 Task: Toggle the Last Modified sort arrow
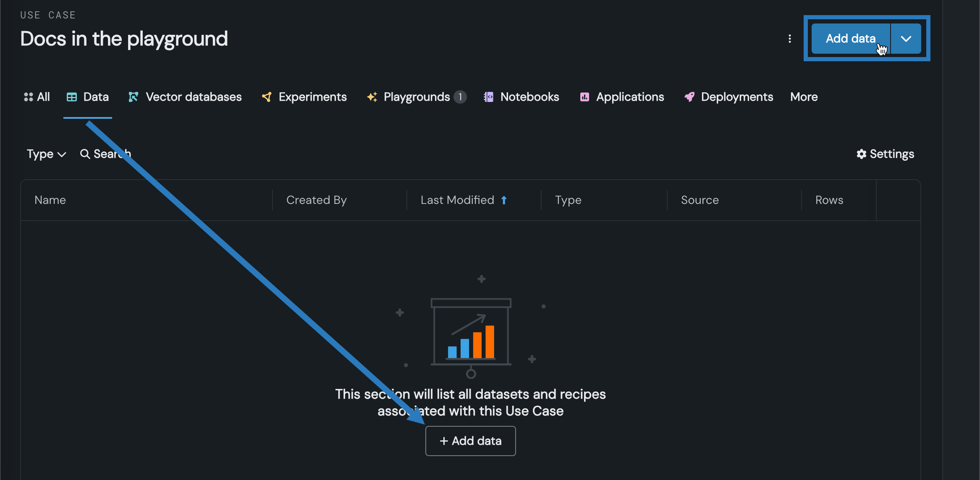tap(504, 200)
